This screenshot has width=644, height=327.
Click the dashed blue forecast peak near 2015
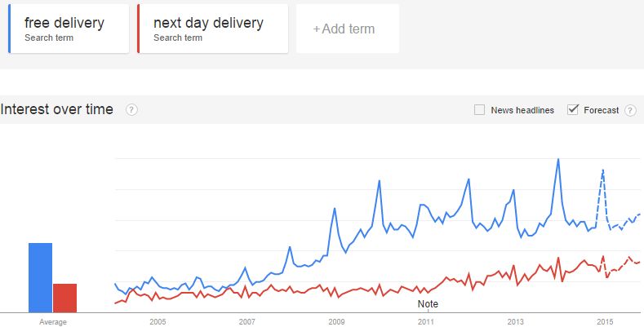(602, 170)
